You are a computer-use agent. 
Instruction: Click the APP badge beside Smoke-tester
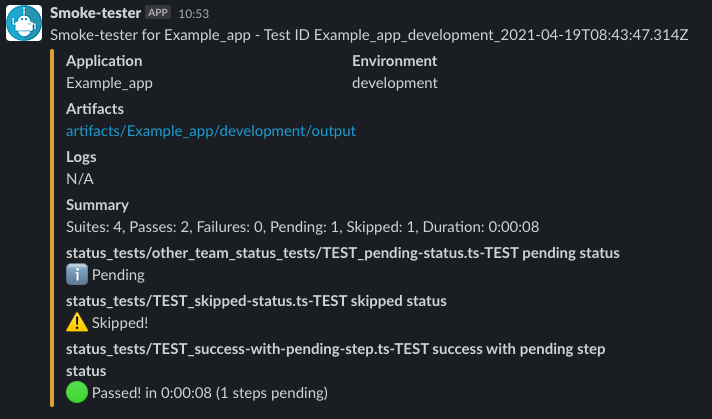pyautogui.click(x=158, y=13)
